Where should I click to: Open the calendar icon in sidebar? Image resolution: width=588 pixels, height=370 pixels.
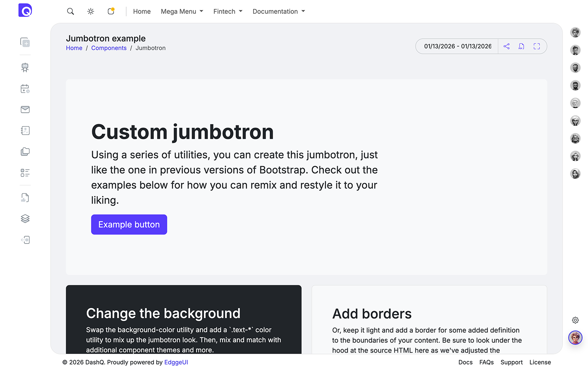click(x=25, y=89)
